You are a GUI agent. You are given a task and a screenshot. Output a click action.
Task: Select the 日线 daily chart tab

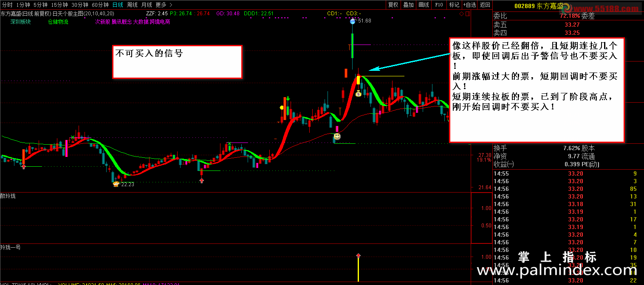[x=118, y=5]
